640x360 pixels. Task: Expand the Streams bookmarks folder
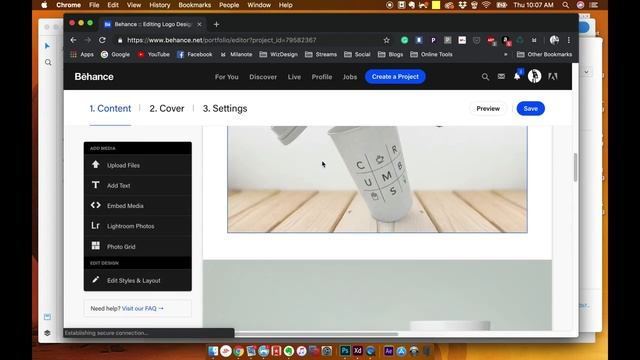point(321,54)
